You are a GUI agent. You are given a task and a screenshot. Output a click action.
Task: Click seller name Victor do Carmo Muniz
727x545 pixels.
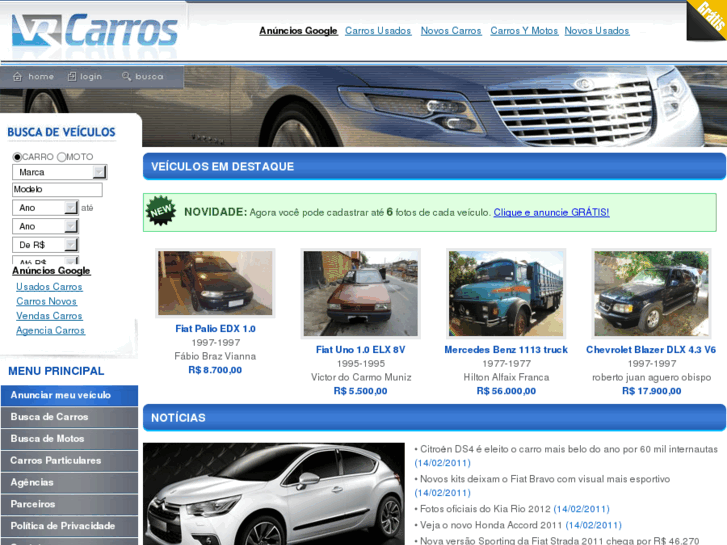tap(361, 377)
